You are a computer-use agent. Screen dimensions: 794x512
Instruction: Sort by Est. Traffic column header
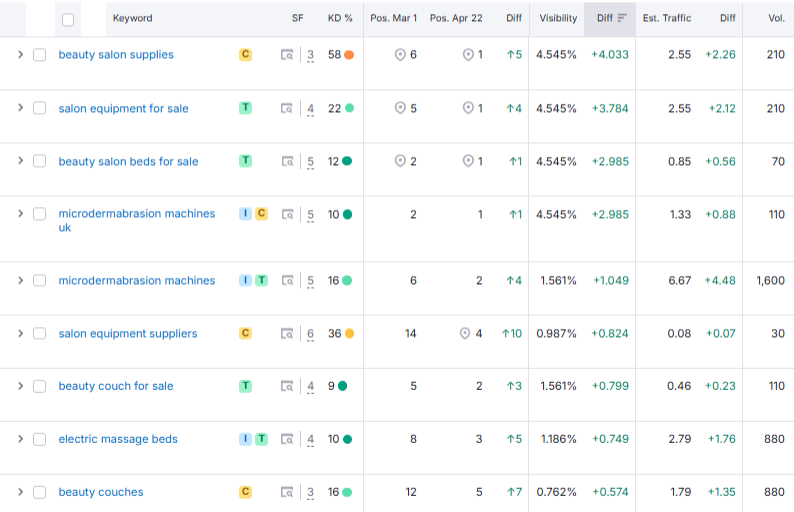tap(667, 18)
